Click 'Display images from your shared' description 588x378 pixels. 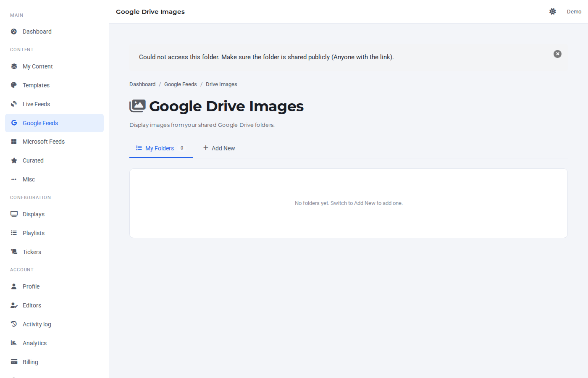point(202,125)
